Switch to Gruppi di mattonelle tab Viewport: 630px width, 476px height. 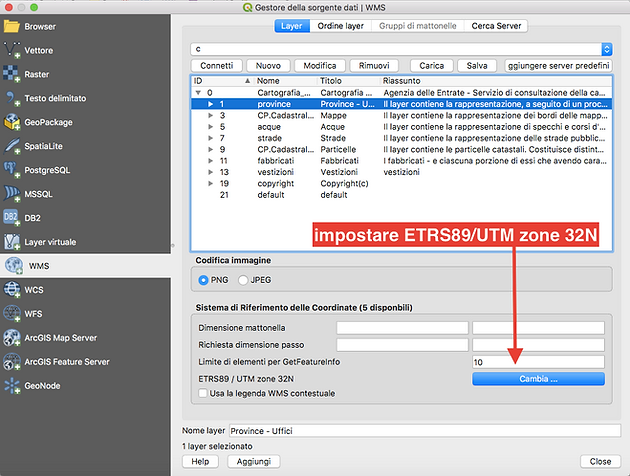pyautogui.click(x=417, y=26)
